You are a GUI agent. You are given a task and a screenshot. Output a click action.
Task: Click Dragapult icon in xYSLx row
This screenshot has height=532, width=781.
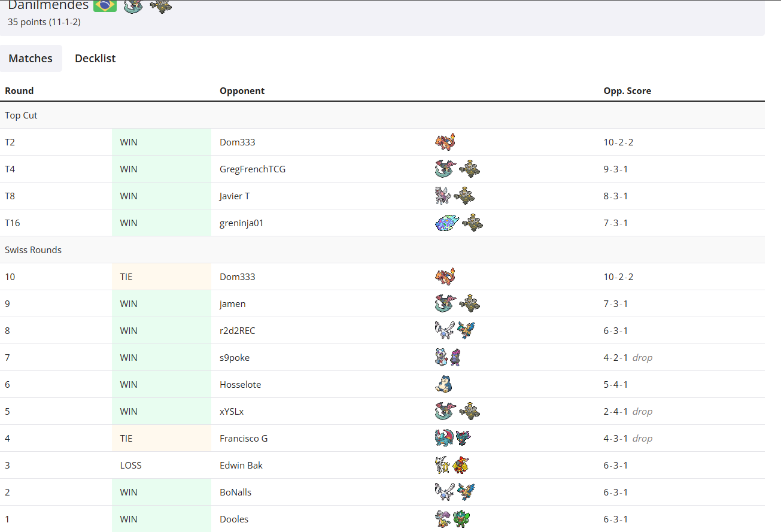click(x=445, y=411)
